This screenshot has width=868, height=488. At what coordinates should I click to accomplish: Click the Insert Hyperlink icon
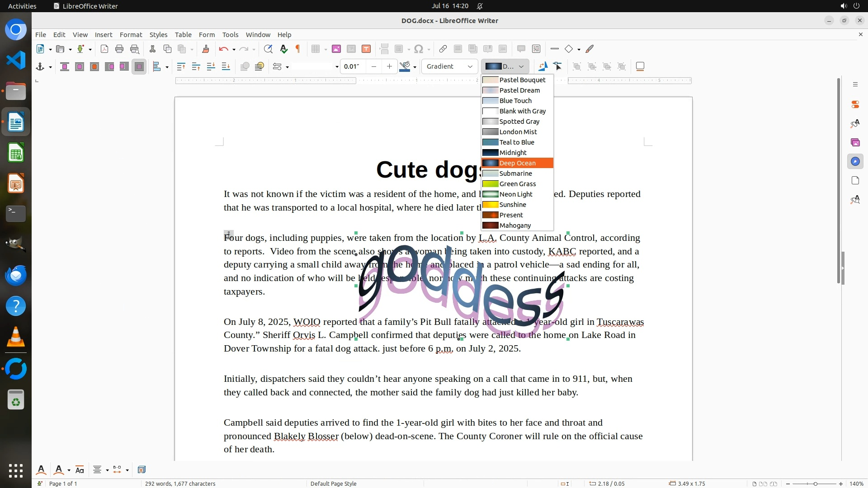click(x=443, y=49)
